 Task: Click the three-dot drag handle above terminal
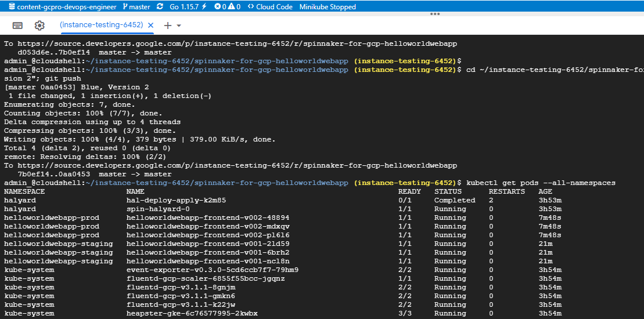[434, 14]
